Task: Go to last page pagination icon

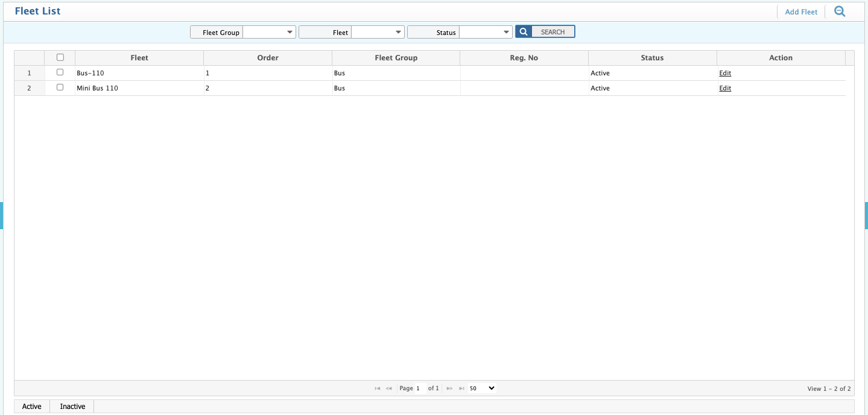Action: pyautogui.click(x=461, y=388)
